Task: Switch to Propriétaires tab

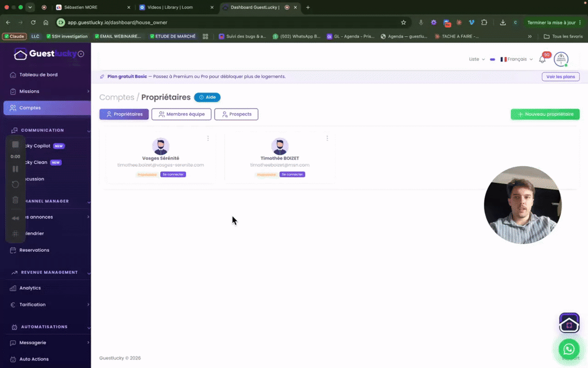Action: (x=124, y=114)
